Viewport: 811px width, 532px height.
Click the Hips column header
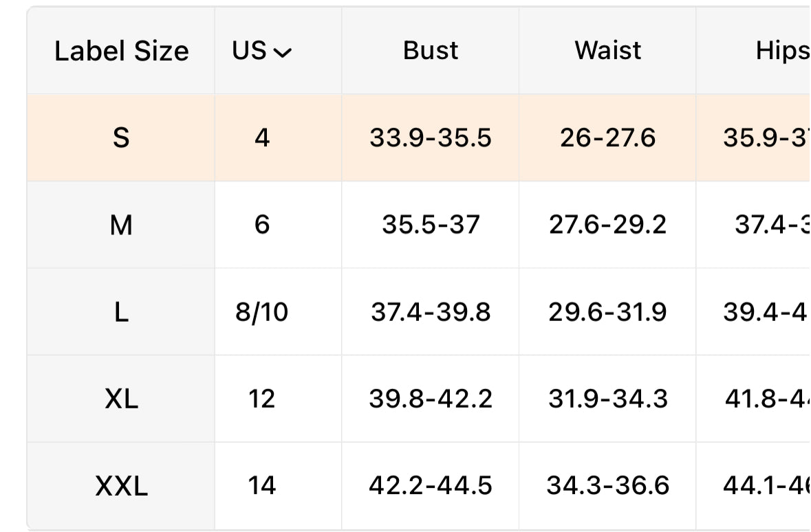click(782, 51)
